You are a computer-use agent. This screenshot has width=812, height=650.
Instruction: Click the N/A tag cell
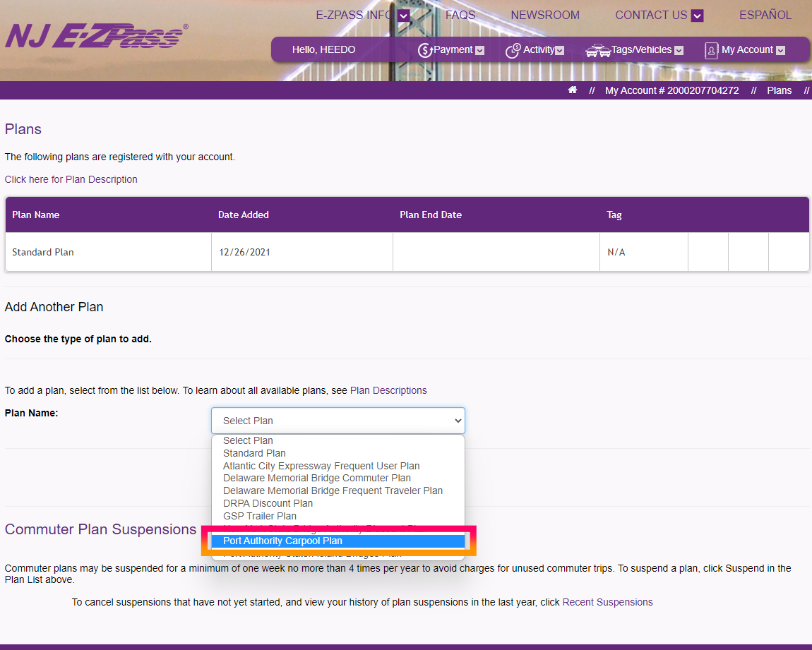tap(644, 252)
